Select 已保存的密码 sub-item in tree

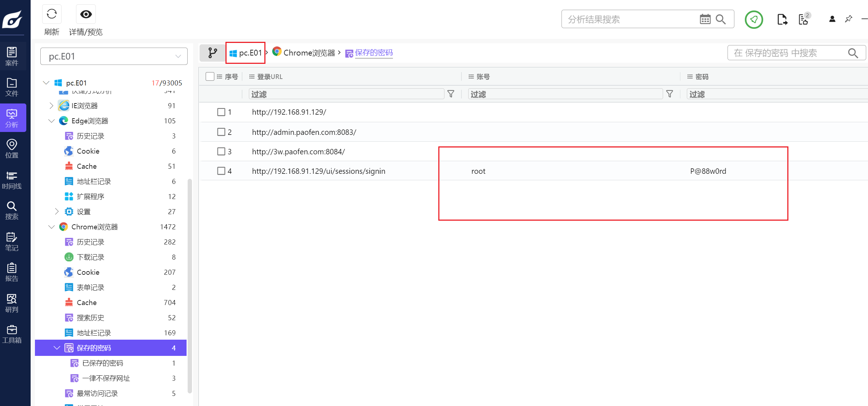pos(103,363)
